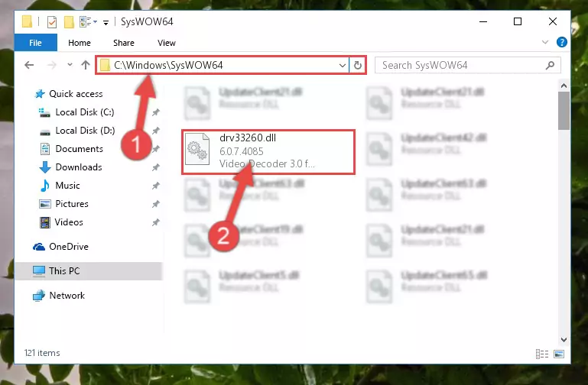The image size is (588, 385).
Task: Click the address bar path C:\Windows\SysWOW64
Action: click(x=168, y=65)
